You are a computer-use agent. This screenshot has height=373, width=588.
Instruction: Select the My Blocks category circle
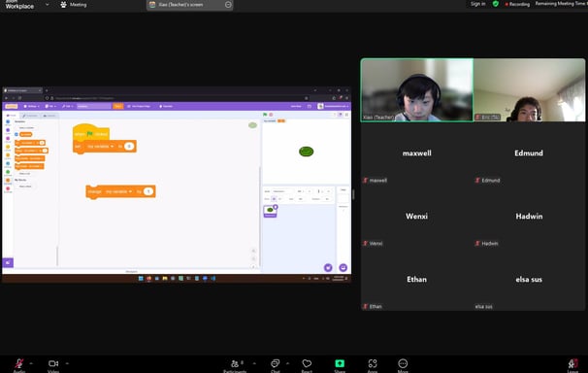pyautogui.click(x=8, y=188)
